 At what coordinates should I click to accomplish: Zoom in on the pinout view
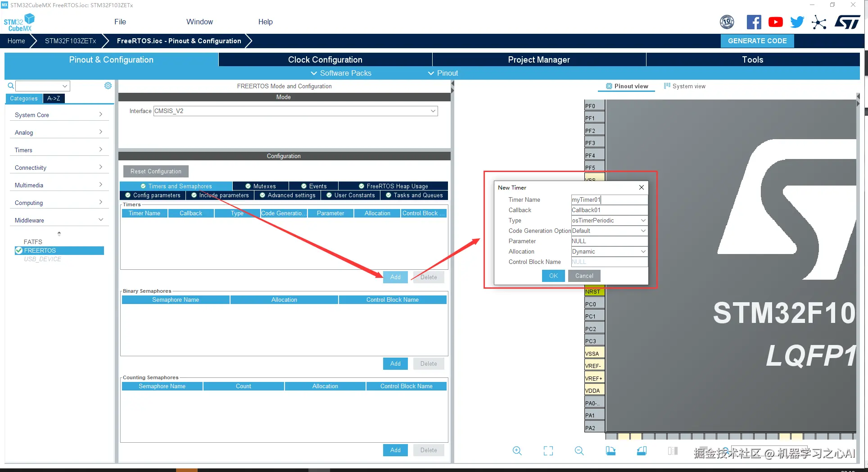pyautogui.click(x=517, y=451)
